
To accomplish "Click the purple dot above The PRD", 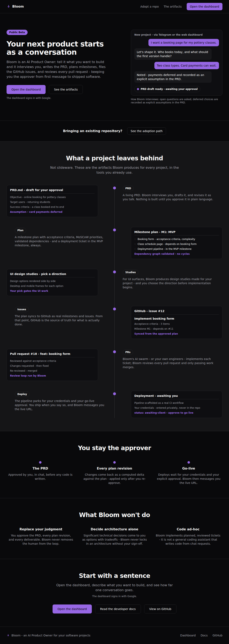I will 40,462.
